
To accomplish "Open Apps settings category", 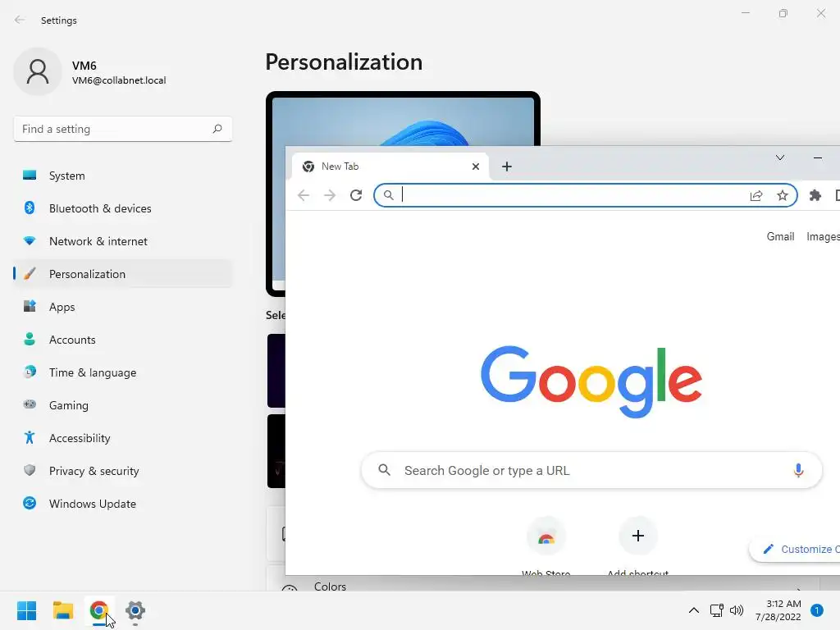I will 123,307.
